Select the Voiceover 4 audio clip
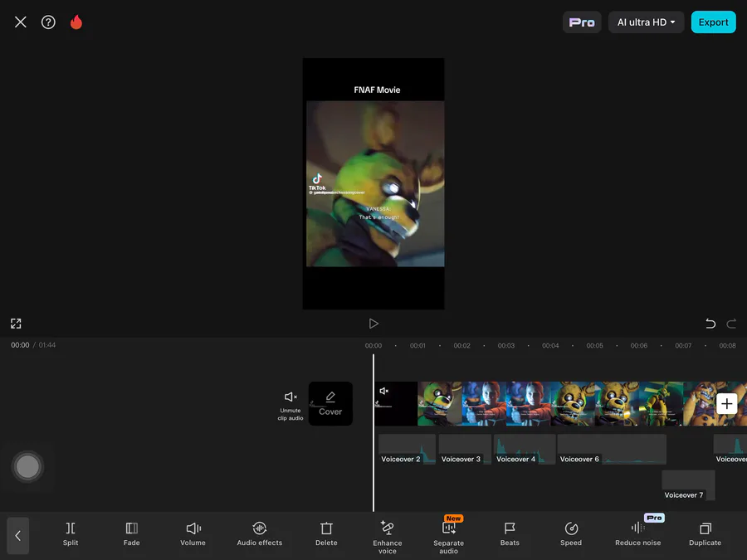Viewport: 747px width, 560px height. pyautogui.click(x=525, y=449)
